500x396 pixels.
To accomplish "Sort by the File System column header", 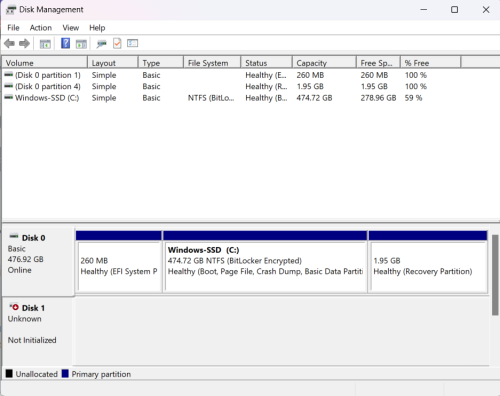I will 212,63.
